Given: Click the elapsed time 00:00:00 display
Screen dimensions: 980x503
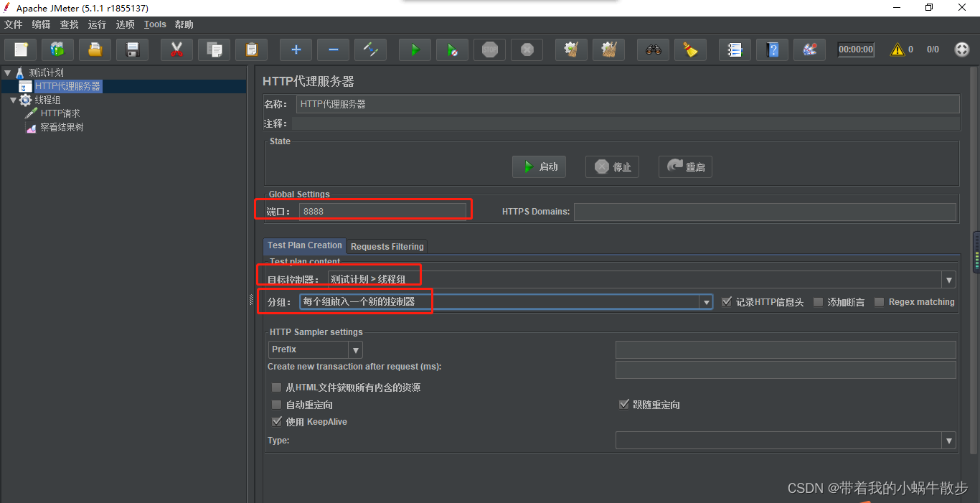Looking at the screenshot, I should coord(856,50).
